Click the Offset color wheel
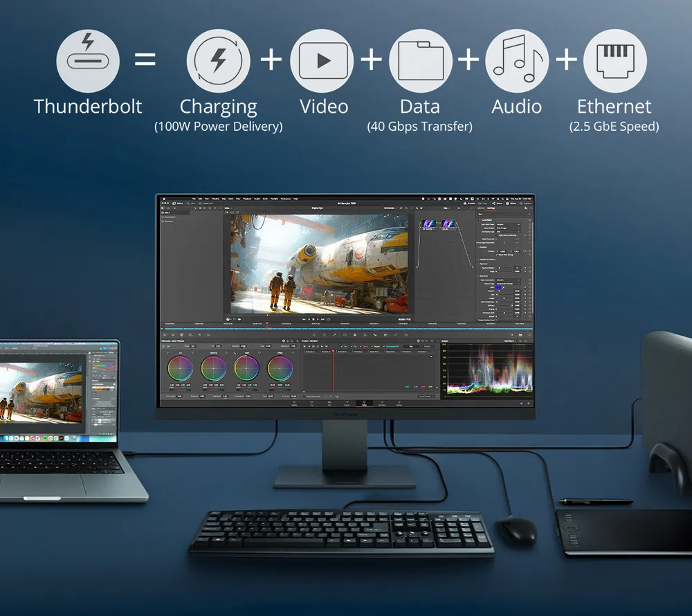 pos(280,368)
